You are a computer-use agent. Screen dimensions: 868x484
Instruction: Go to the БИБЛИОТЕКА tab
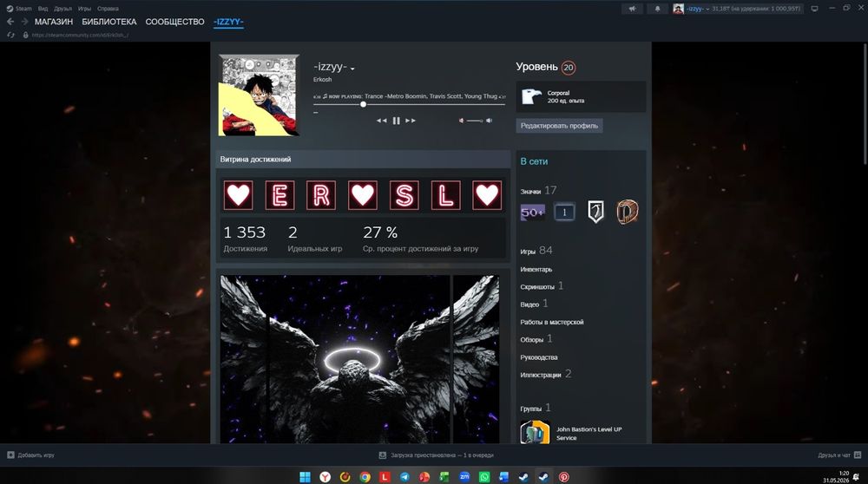coord(109,22)
